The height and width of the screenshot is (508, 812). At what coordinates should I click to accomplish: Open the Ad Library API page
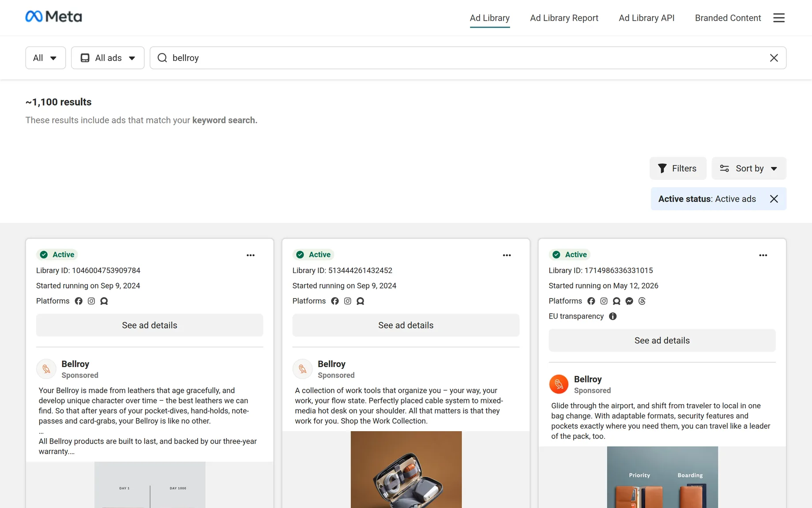pyautogui.click(x=647, y=18)
